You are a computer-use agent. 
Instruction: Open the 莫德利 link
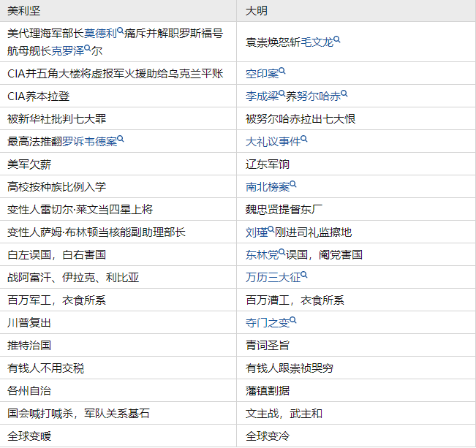100,33
